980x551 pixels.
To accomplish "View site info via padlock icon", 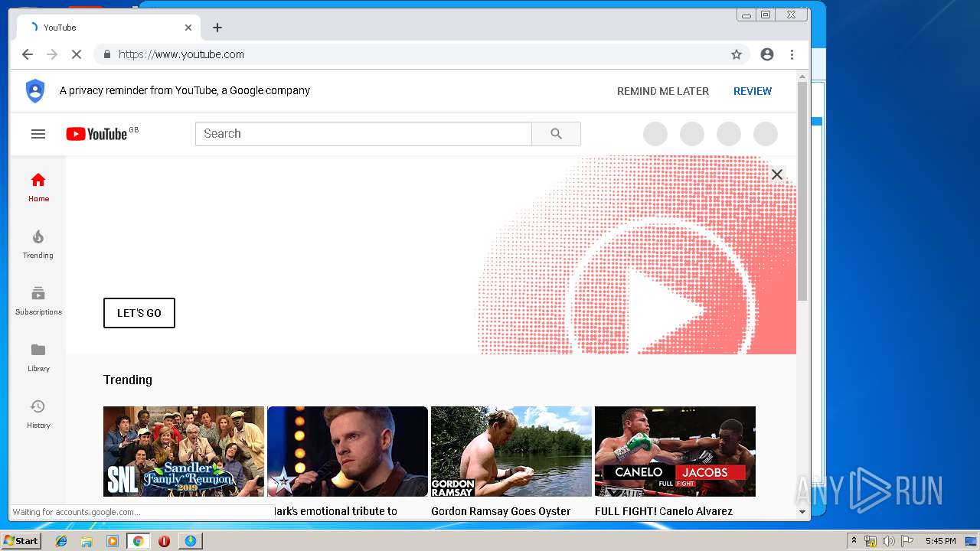I will [106, 54].
